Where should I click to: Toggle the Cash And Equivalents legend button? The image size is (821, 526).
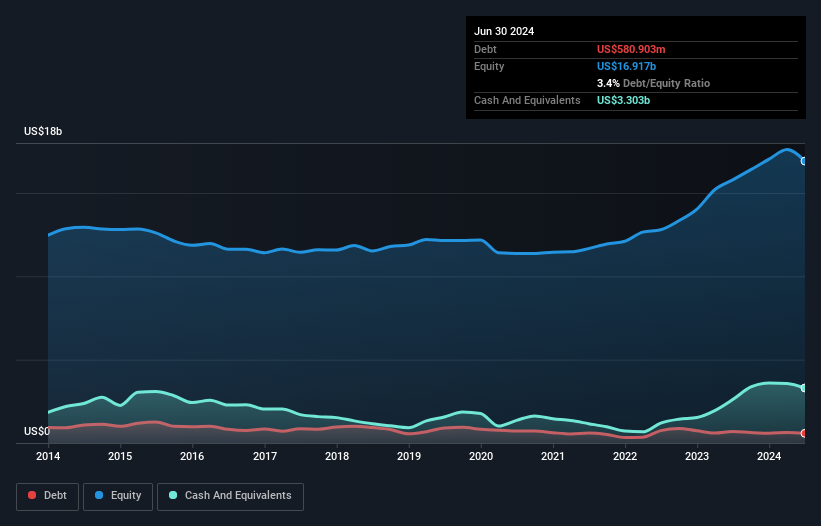(230, 496)
